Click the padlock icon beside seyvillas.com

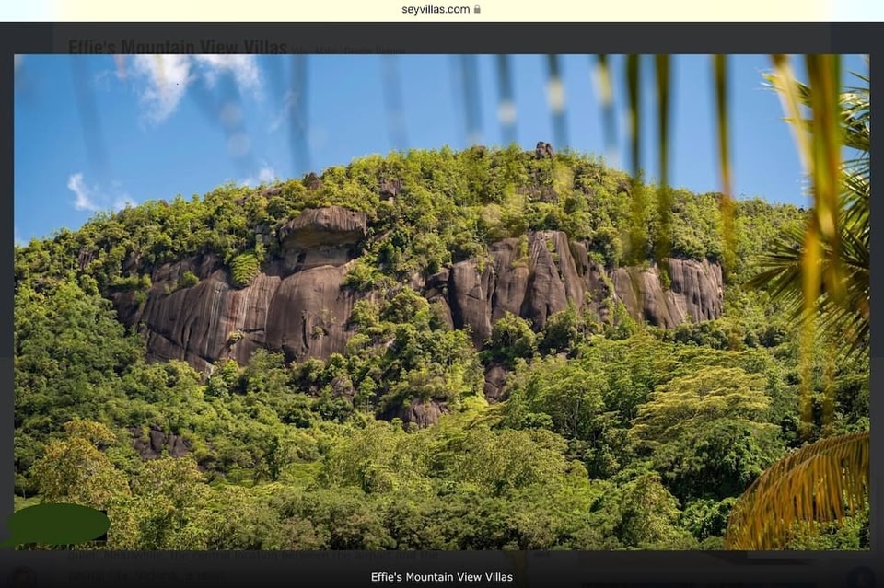coord(477,10)
